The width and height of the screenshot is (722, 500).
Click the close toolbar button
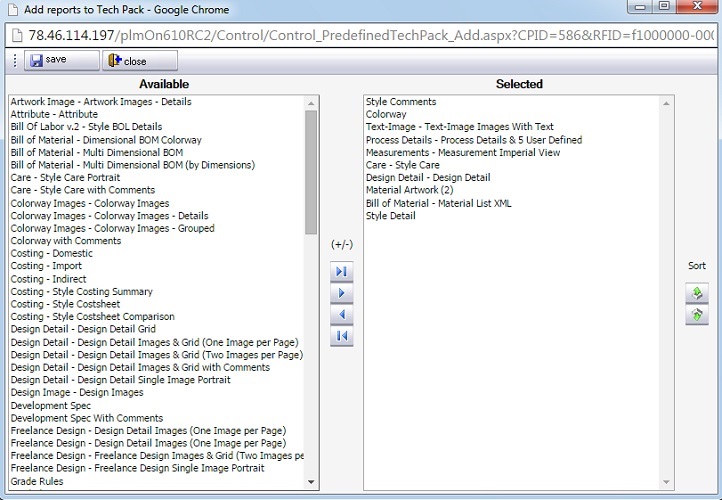click(140, 60)
